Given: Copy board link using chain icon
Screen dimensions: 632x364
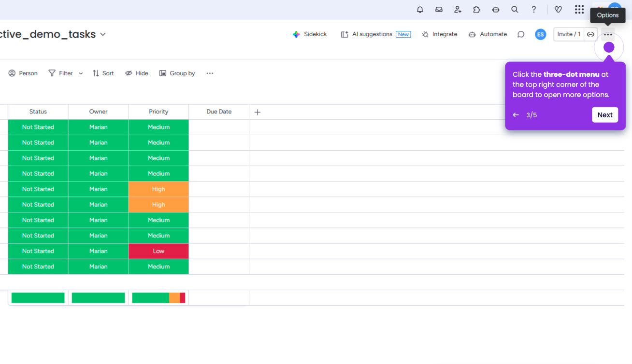Looking at the screenshot, I should [590, 34].
